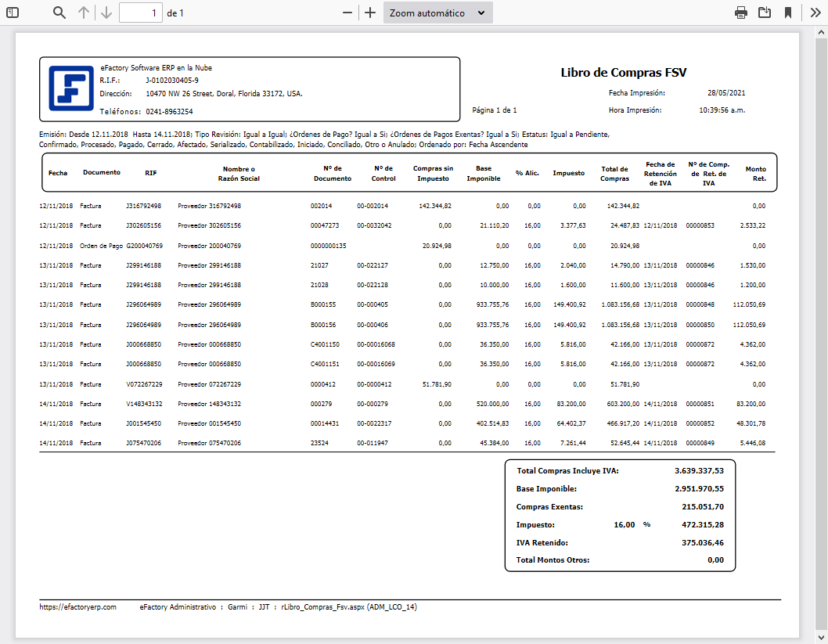This screenshot has height=644, width=828.
Task: Click the https://efactoryerp.com footer link
Action: pyautogui.click(x=77, y=606)
